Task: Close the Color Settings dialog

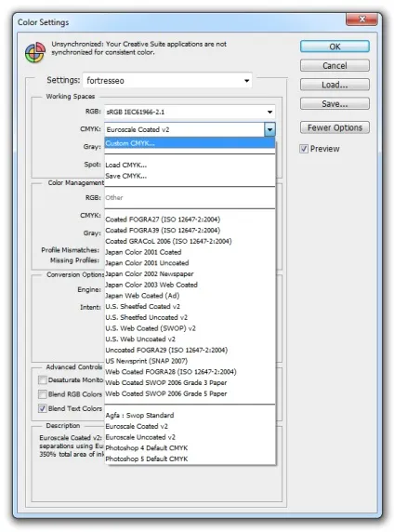Action: (361, 20)
